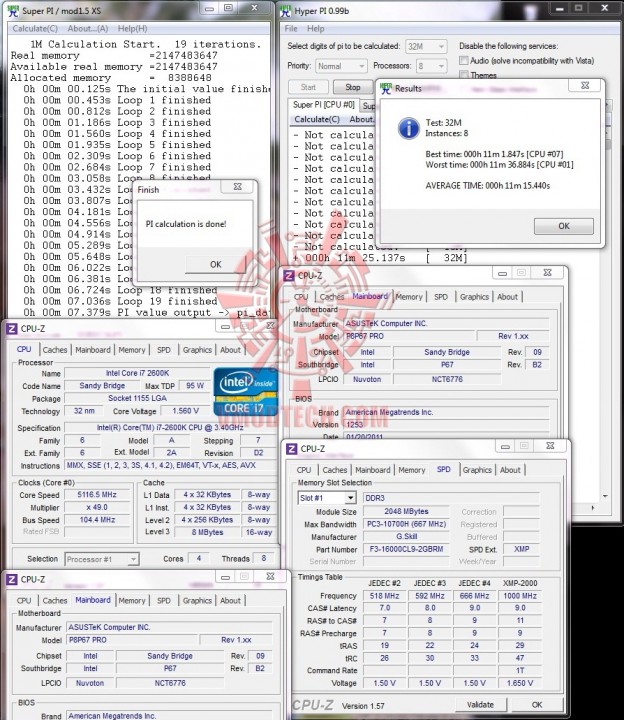This screenshot has width=624, height=720.
Task: Click the CPU-Z icon of upper-right Mainboard window
Action: point(289,276)
